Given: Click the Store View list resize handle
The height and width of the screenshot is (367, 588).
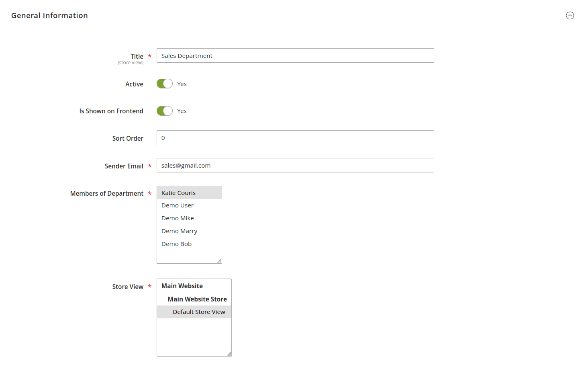Looking at the screenshot, I should [x=229, y=354].
